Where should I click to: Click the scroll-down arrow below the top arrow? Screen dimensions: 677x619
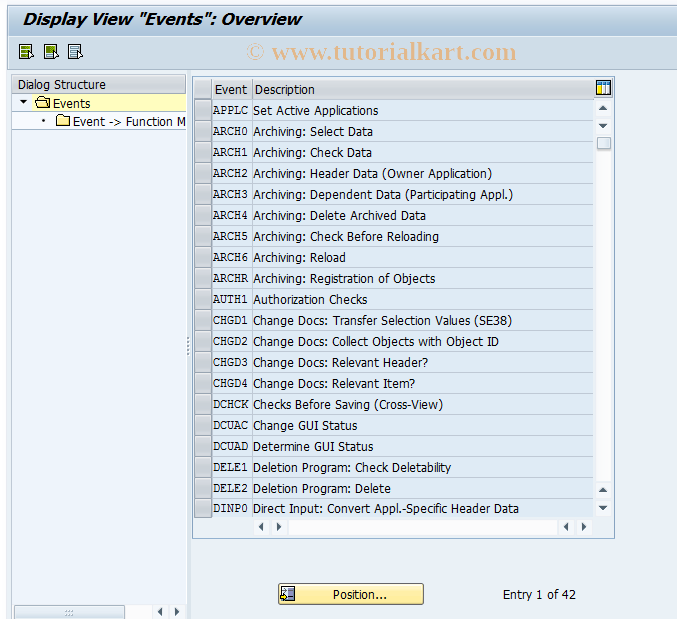click(x=603, y=126)
